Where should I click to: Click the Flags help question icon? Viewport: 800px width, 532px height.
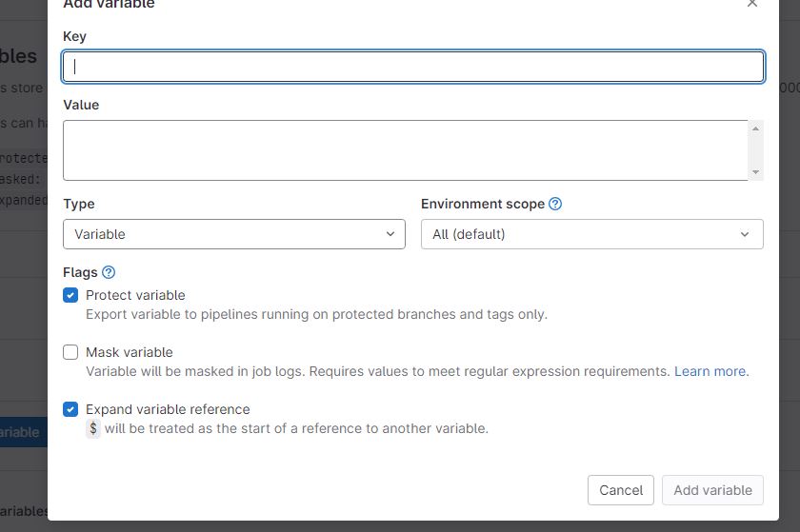coord(109,272)
